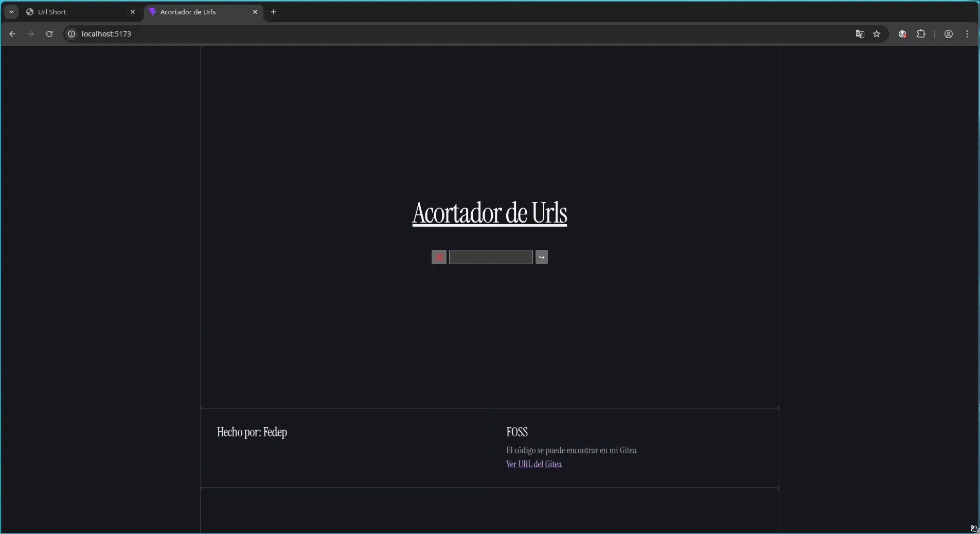The image size is (980, 534).
Task: Open a new tab with plus button
Action: pyautogui.click(x=274, y=12)
